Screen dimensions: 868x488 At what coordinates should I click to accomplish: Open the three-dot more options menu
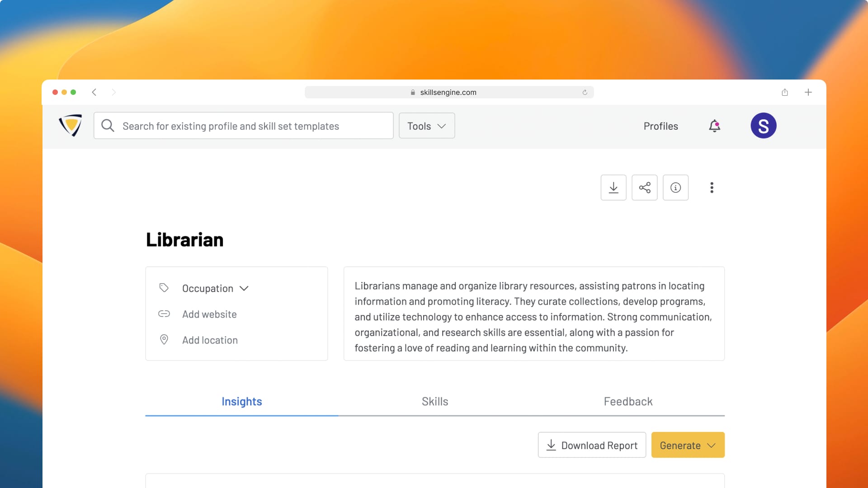coord(712,188)
